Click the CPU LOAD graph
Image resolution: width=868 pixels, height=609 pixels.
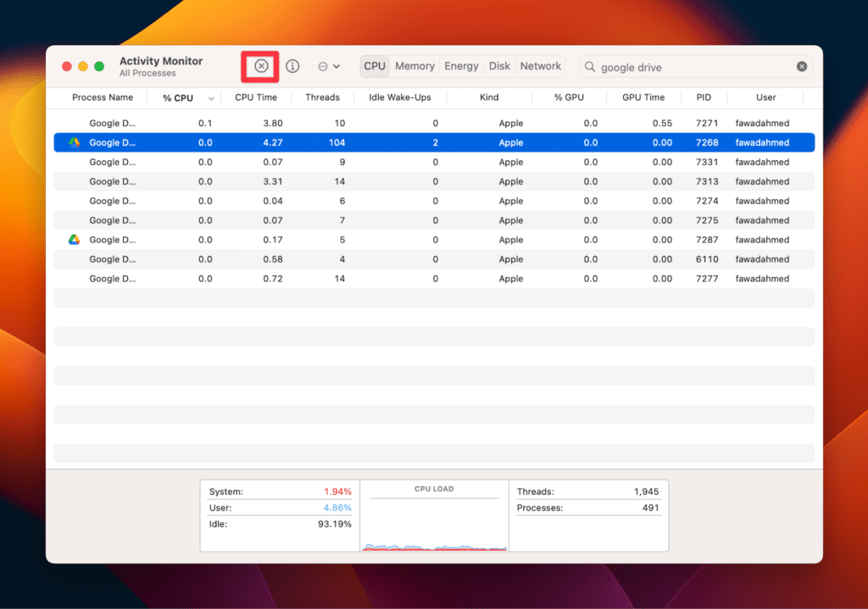tap(434, 516)
